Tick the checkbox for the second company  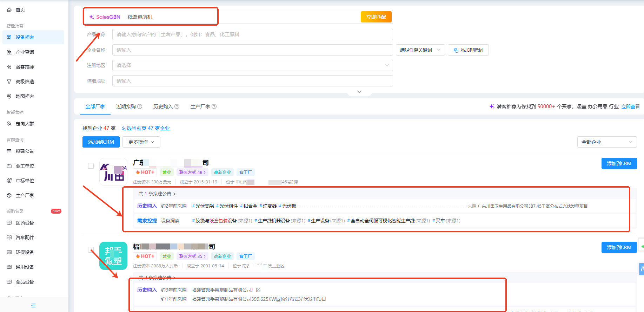(91, 250)
